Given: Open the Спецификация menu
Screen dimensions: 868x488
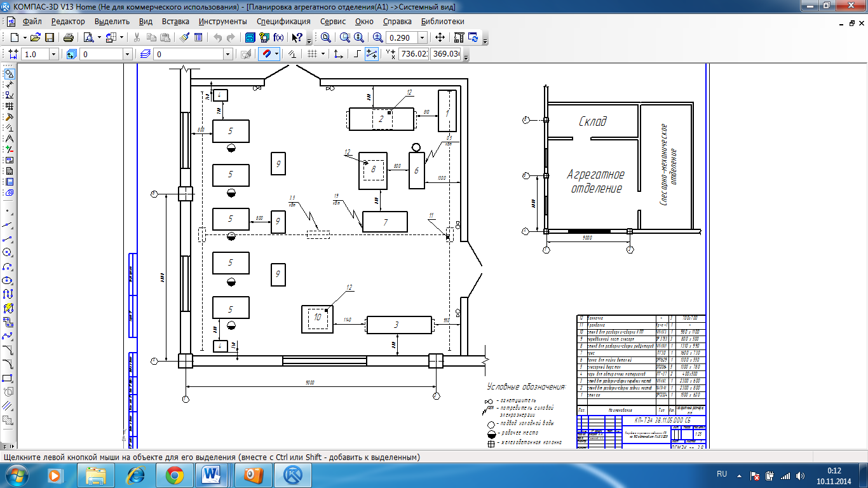Looking at the screenshot, I should (283, 21).
